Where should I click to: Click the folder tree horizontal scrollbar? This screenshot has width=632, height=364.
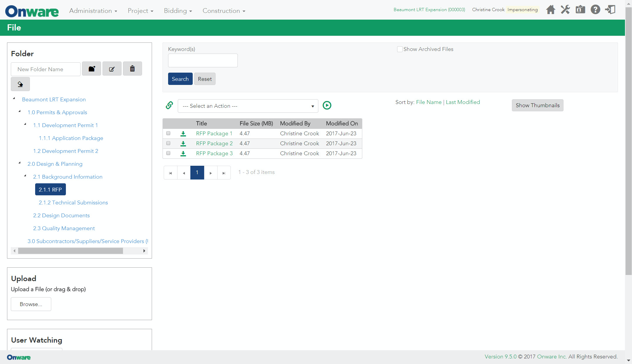coord(70,251)
